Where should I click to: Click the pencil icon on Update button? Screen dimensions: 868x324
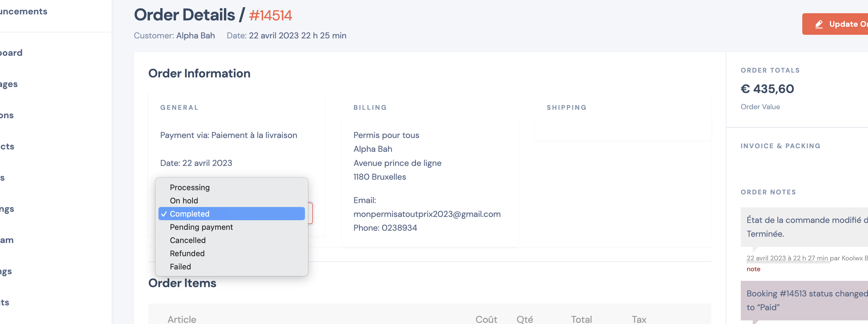point(819,24)
